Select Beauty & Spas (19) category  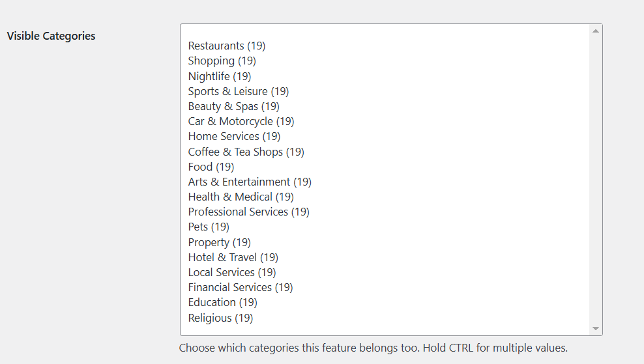(233, 106)
